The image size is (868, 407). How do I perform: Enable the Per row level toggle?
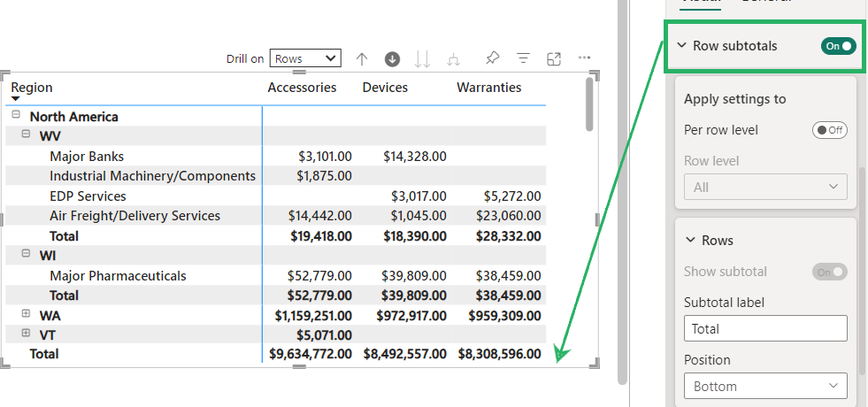[829, 130]
